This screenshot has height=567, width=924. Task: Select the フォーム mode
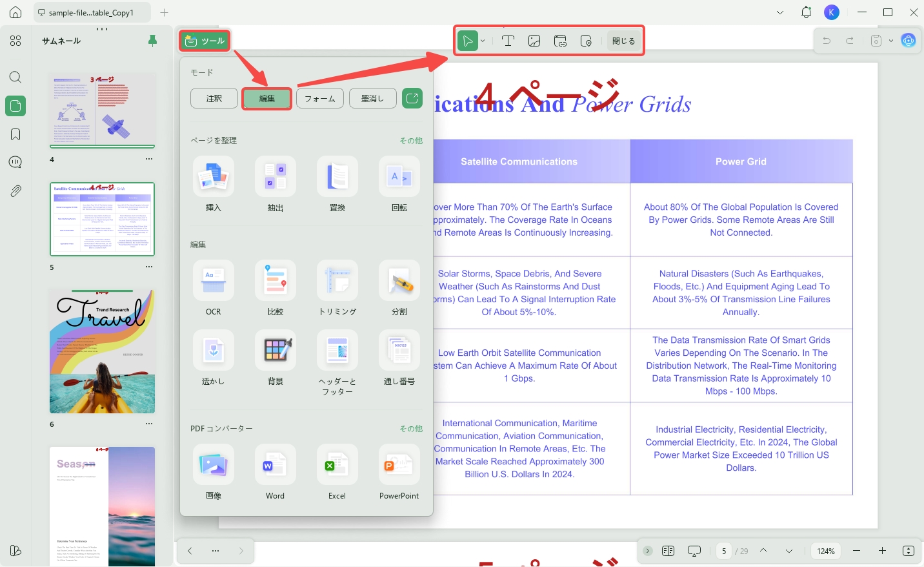[320, 98]
